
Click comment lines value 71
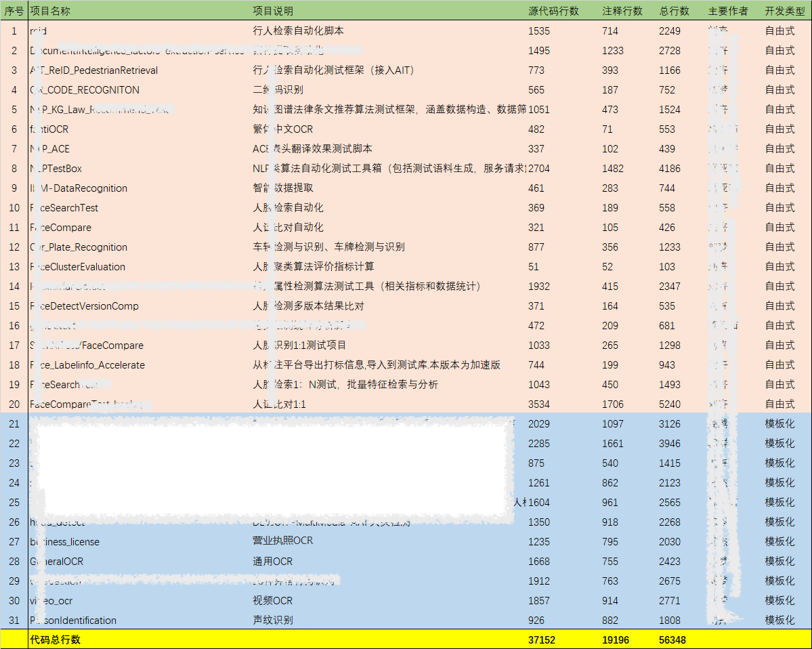pos(607,129)
